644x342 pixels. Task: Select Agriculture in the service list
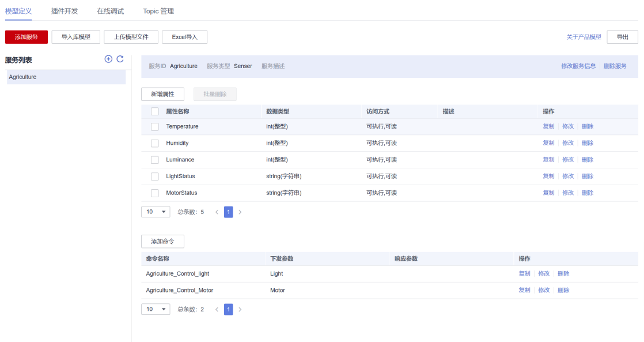pos(66,77)
